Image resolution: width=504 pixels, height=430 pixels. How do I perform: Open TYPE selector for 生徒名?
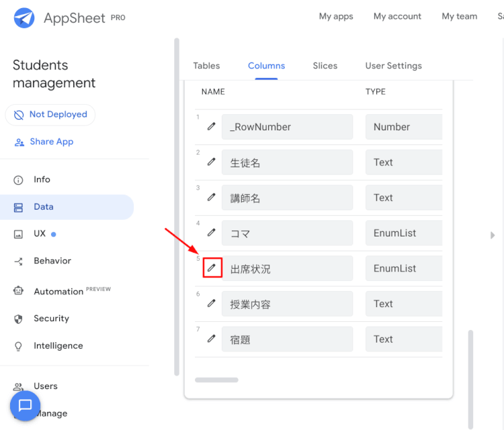[x=403, y=162]
